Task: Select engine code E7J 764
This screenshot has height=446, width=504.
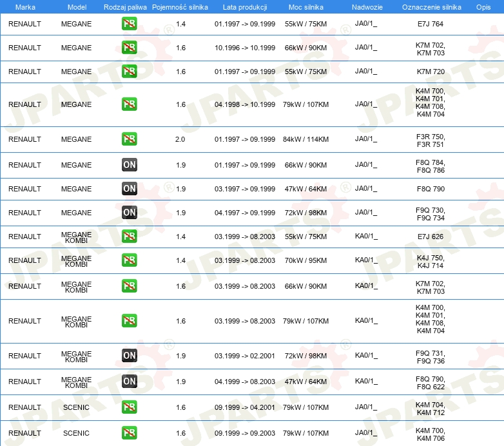Action: (x=431, y=24)
